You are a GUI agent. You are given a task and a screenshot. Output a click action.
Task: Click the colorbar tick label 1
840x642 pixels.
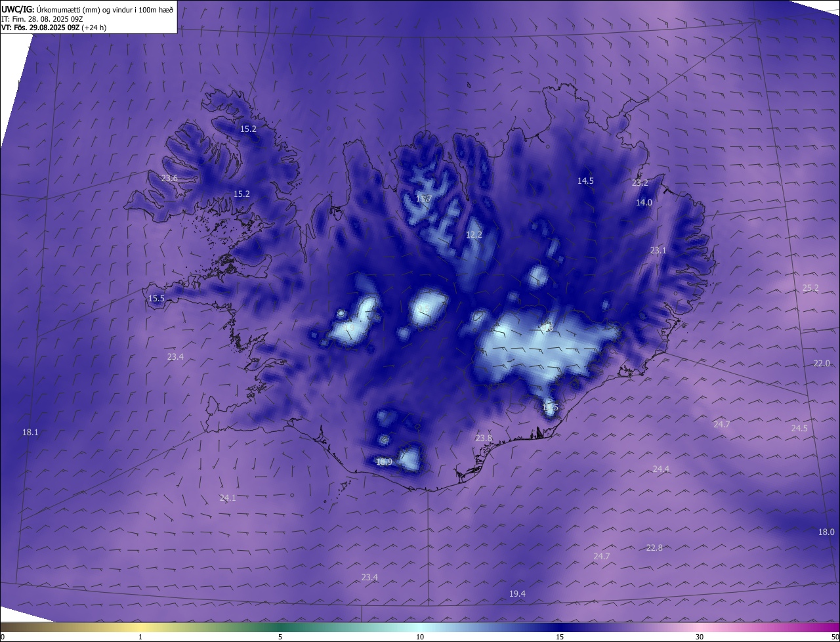pyautogui.click(x=140, y=637)
